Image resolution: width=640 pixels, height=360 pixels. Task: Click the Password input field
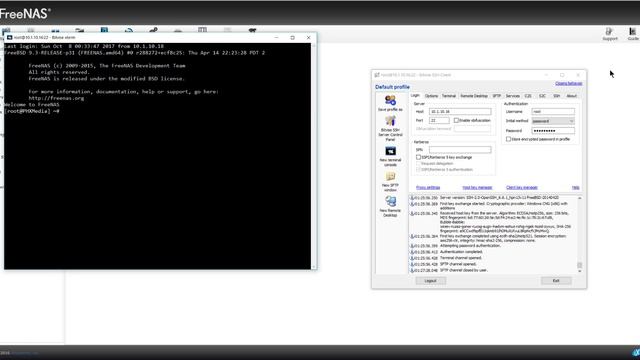[553, 131]
